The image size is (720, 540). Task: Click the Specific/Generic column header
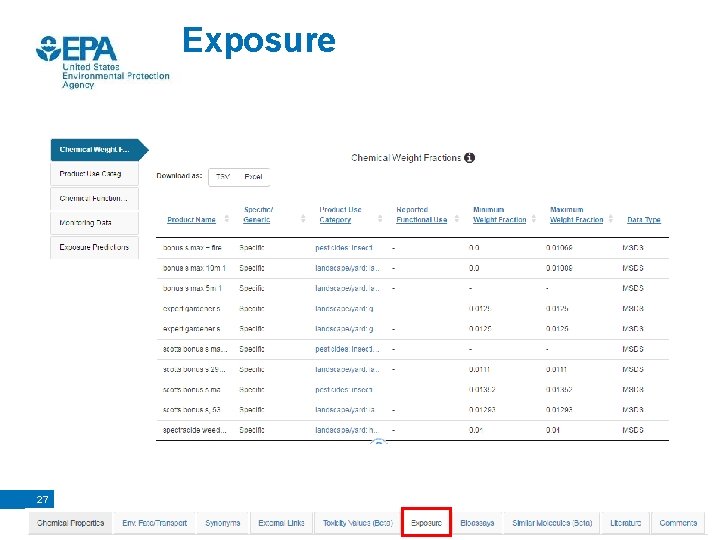pyautogui.click(x=258, y=214)
